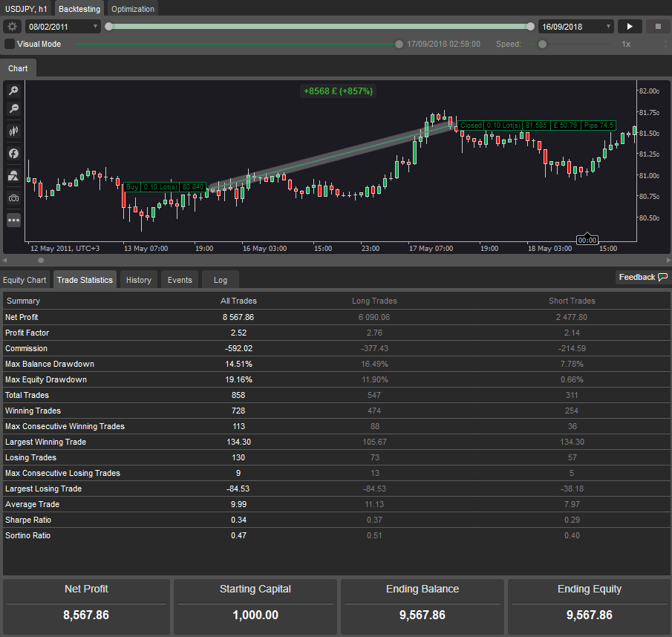Image resolution: width=672 pixels, height=637 pixels.
Task: Select the Chart tab
Action: pos(18,68)
